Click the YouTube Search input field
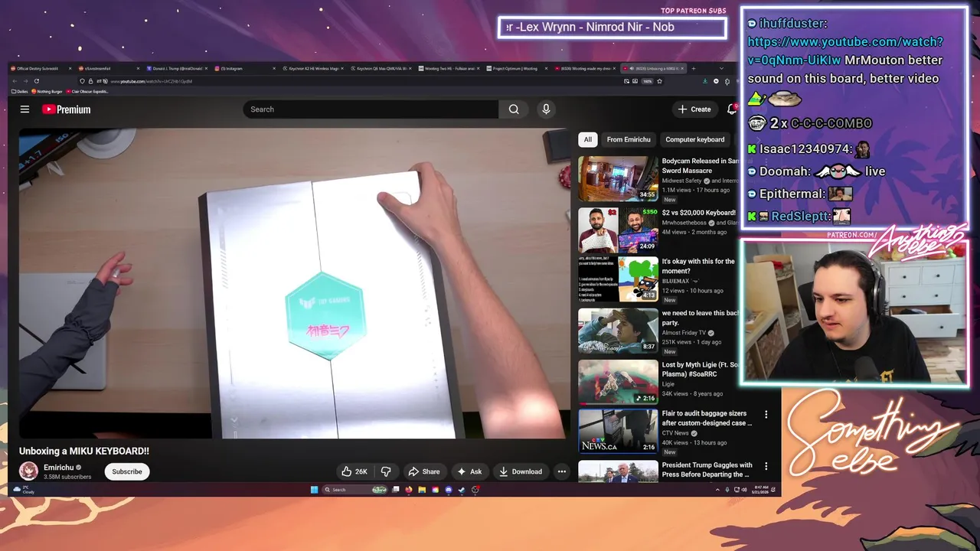This screenshot has width=980, height=551. coord(371,109)
